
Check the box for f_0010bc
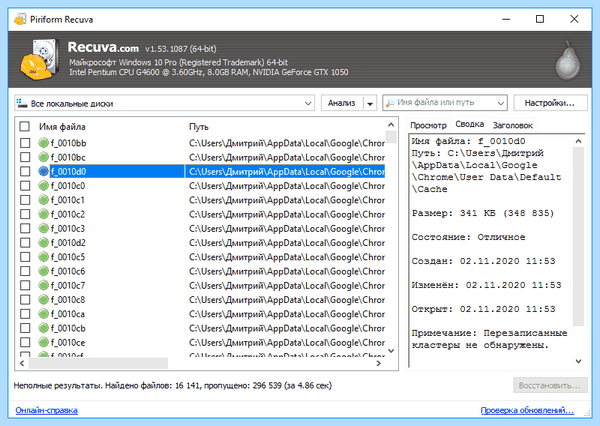click(x=25, y=157)
